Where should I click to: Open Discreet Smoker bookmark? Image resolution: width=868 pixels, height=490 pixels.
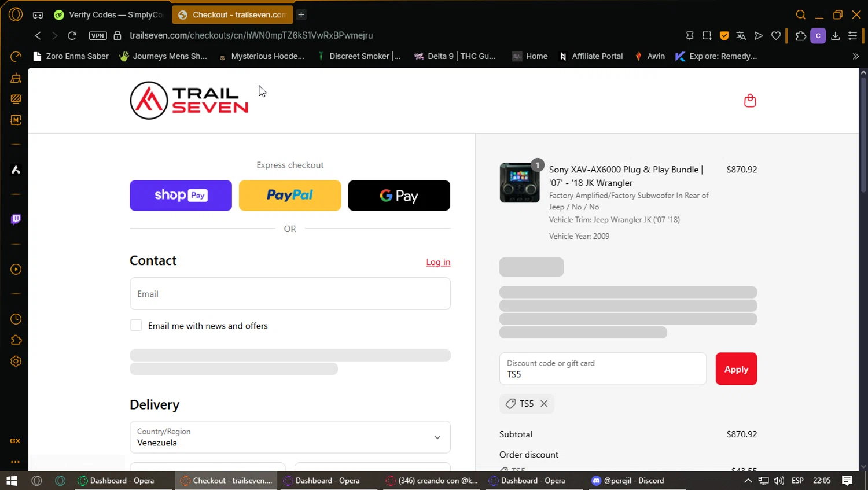tap(359, 56)
